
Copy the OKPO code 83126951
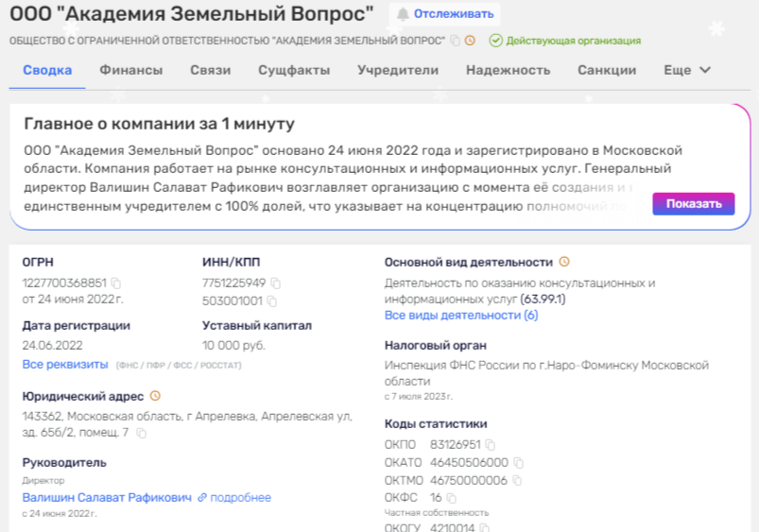(491, 445)
